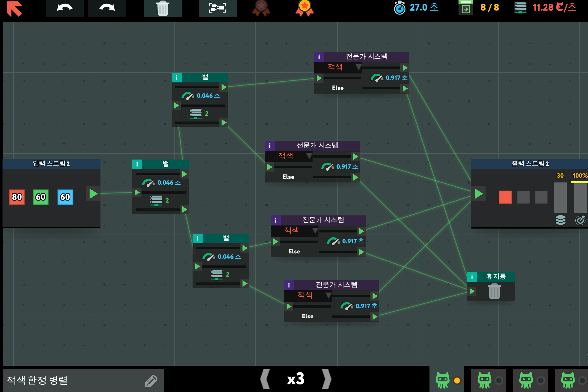Viewport: 588px width, 392px height.
Task: Click the orange star medal icon
Action: 304,8
